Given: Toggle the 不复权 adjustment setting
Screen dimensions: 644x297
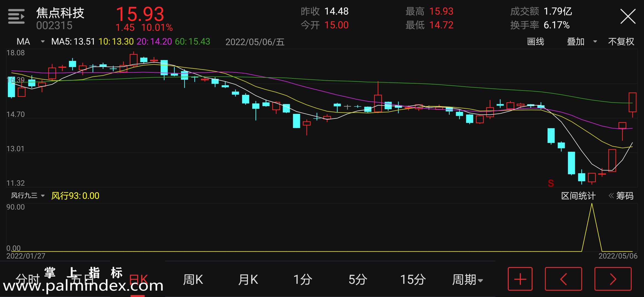Looking at the screenshot, I should point(621,42).
